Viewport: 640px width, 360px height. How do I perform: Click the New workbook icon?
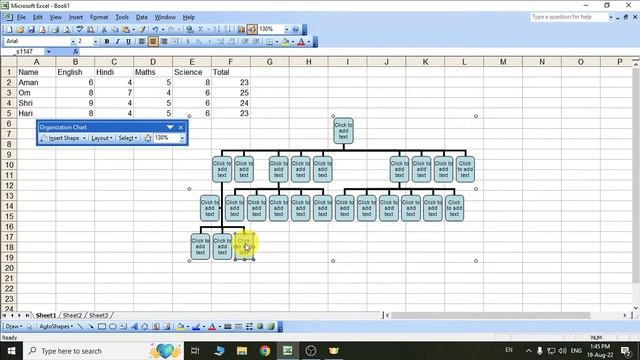pyautogui.click(x=9, y=29)
